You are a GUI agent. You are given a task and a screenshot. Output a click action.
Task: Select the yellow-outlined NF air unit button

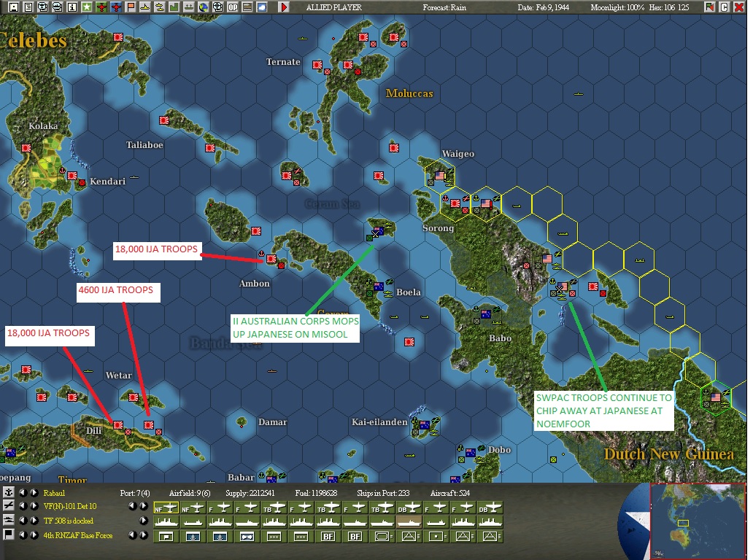tap(166, 507)
